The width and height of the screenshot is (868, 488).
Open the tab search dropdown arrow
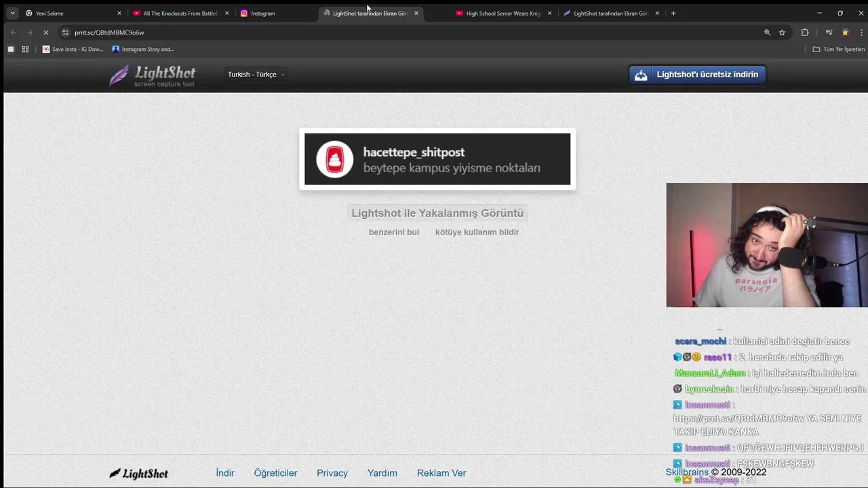tap(12, 13)
